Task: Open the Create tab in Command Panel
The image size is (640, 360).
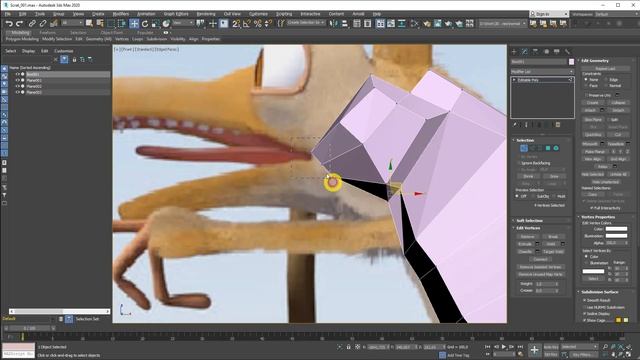Action: [514, 51]
